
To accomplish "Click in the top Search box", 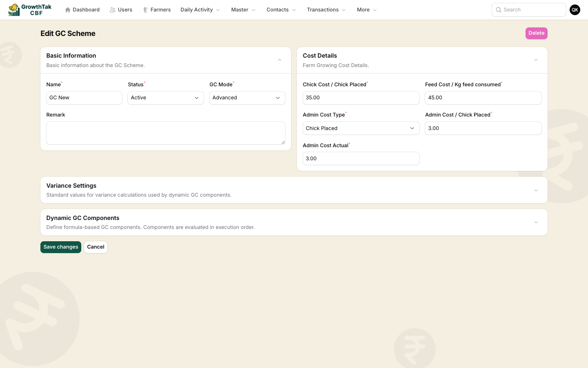I will pyautogui.click(x=529, y=10).
